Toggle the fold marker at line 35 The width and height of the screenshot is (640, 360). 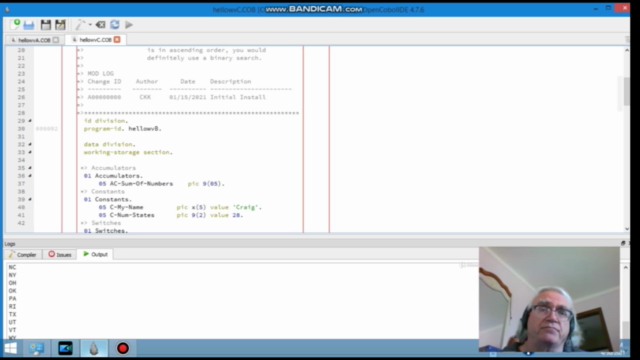(30, 168)
